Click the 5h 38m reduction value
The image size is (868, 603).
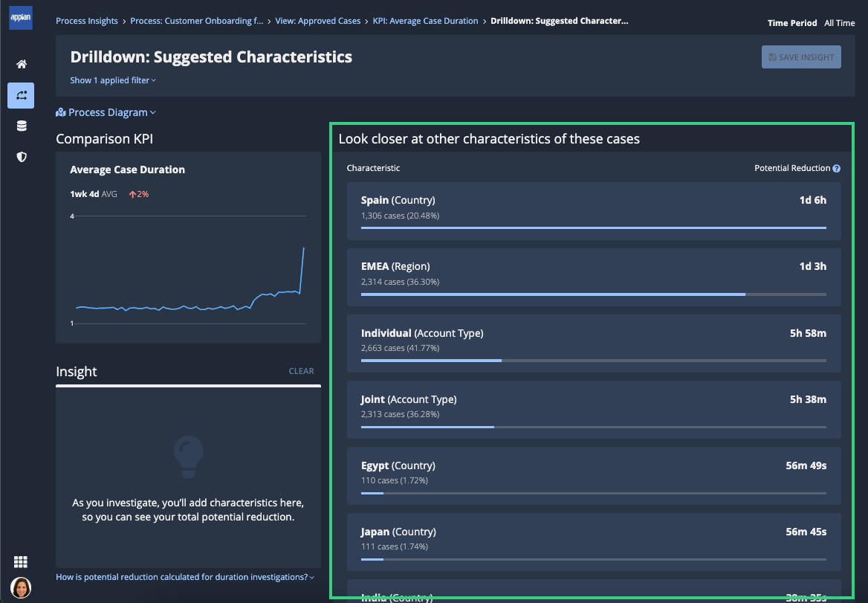(808, 399)
